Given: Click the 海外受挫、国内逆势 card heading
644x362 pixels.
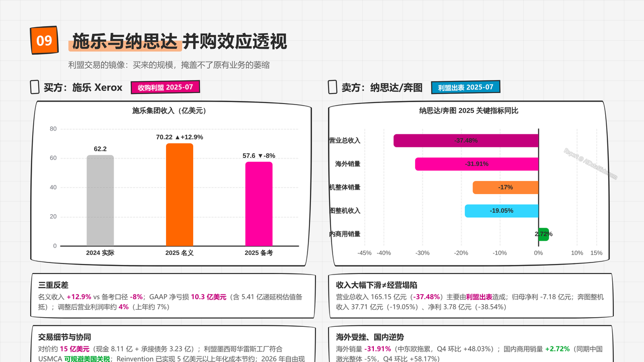Looking at the screenshot, I should (370, 337).
